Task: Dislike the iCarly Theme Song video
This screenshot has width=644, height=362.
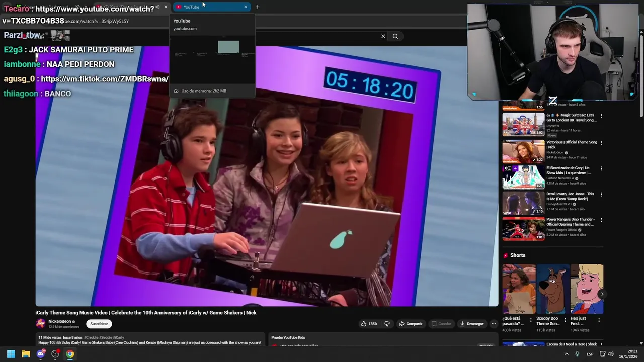Action: [387, 324]
